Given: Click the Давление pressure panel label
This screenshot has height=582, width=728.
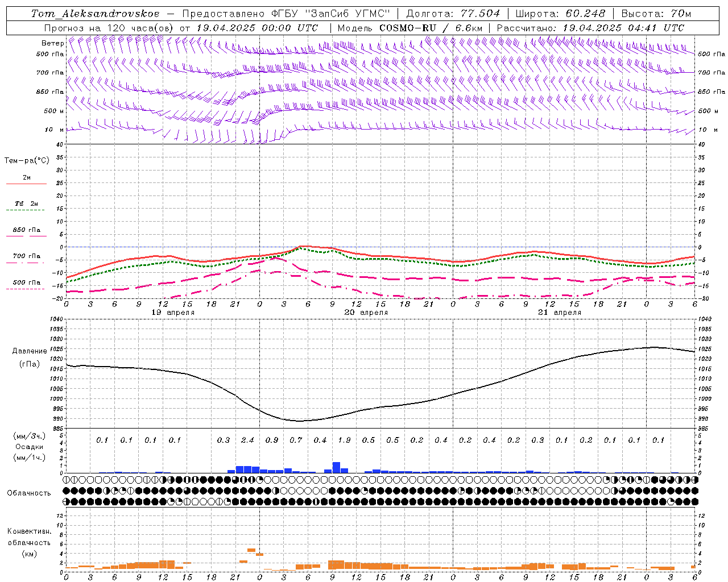Looking at the screenshot, I should [x=30, y=351].
